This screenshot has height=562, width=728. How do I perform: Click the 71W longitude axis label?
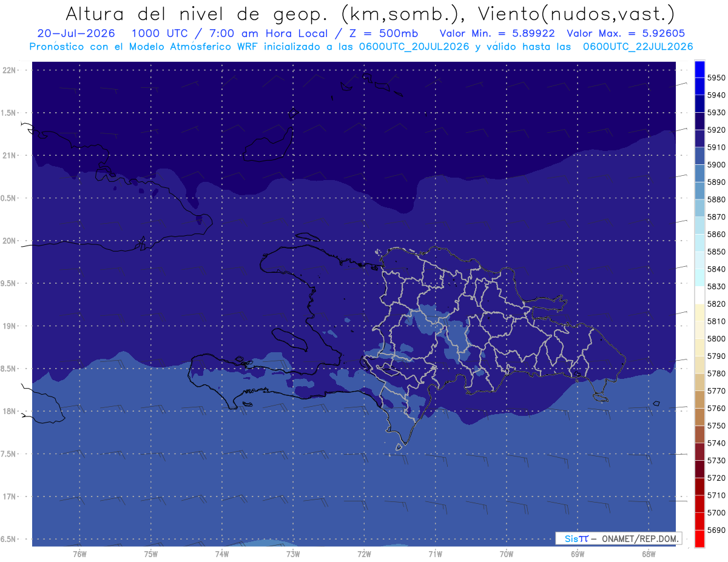point(435,554)
